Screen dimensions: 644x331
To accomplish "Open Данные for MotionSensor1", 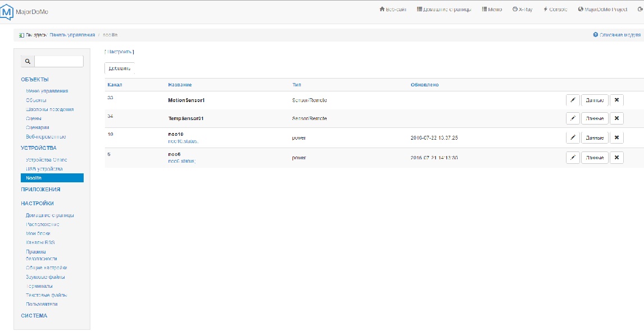I will pyautogui.click(x=595, y=100).
